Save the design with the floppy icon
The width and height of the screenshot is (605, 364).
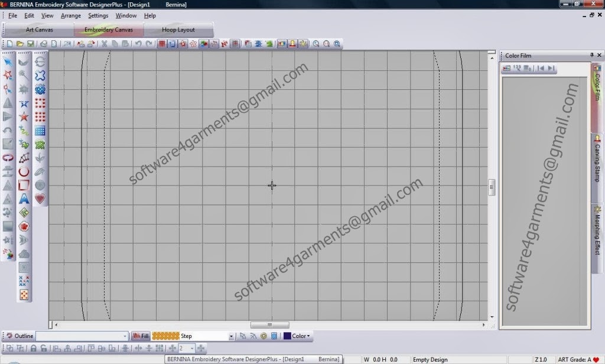point(31,44)
